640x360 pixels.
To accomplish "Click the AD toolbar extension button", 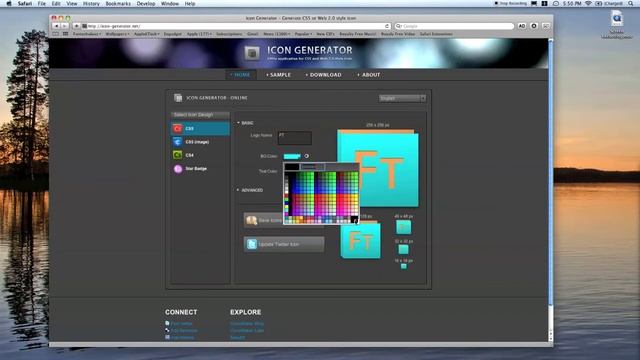I will pyautogui.click(x=522, y=26).
